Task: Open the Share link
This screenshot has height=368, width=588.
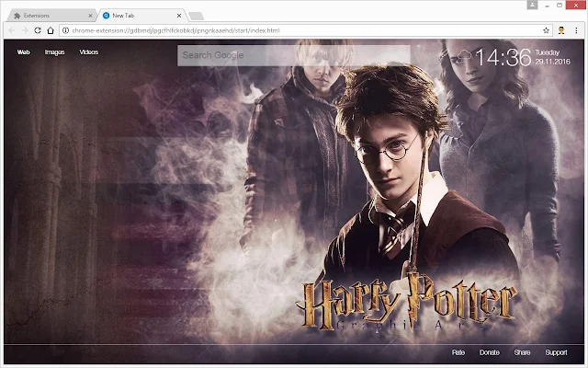Action: (x=522, y=352)
